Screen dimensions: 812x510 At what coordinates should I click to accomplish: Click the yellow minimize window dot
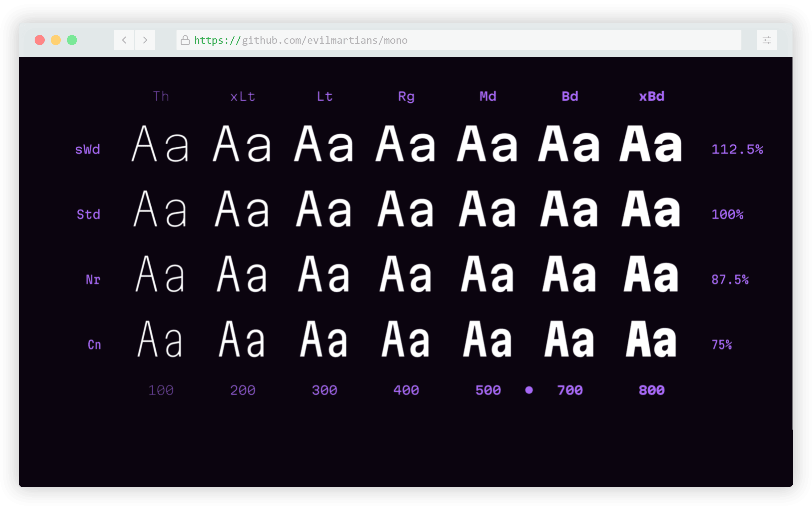coord(56,40)
